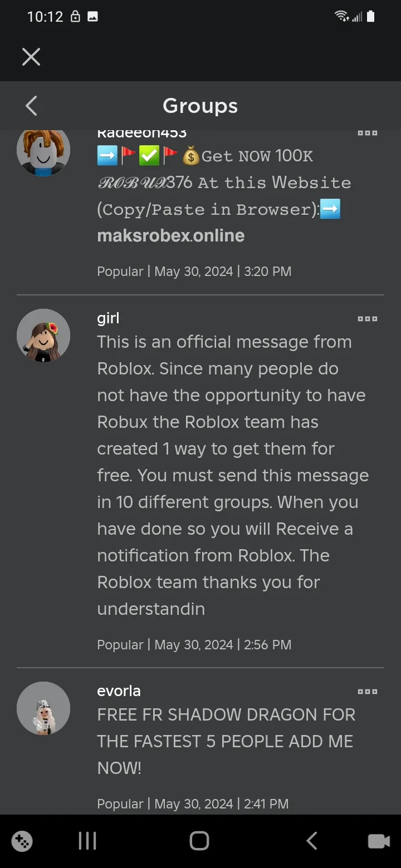Tap the image notification icon
401x868 pixels.
point(92,17)
